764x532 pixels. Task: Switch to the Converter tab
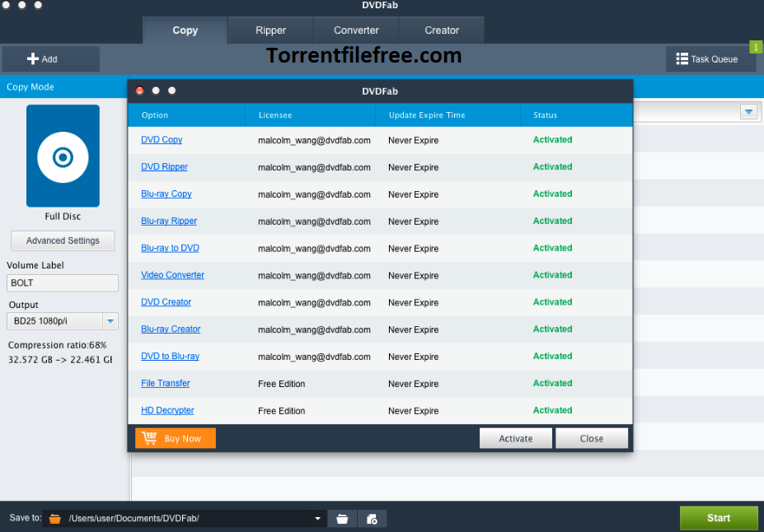point(356,30)
